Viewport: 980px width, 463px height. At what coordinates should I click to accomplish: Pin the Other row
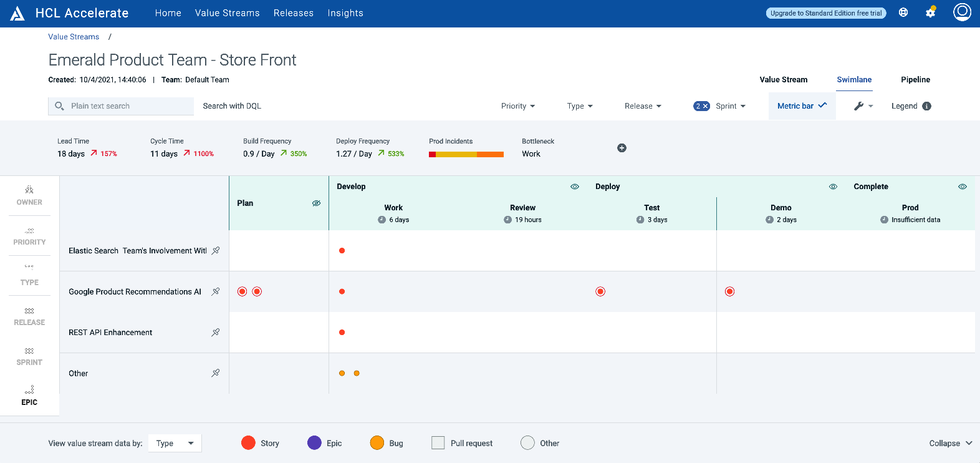click(x=216, y=373)
